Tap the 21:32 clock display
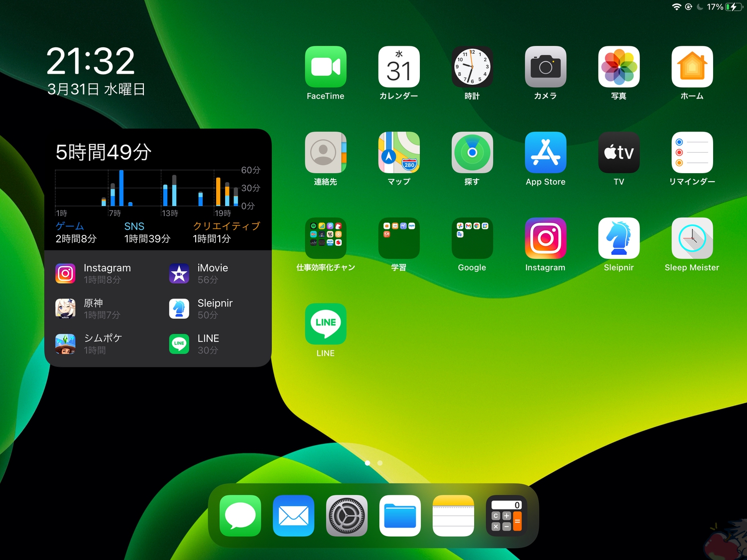The image size is (747, 560). [91, 61]
